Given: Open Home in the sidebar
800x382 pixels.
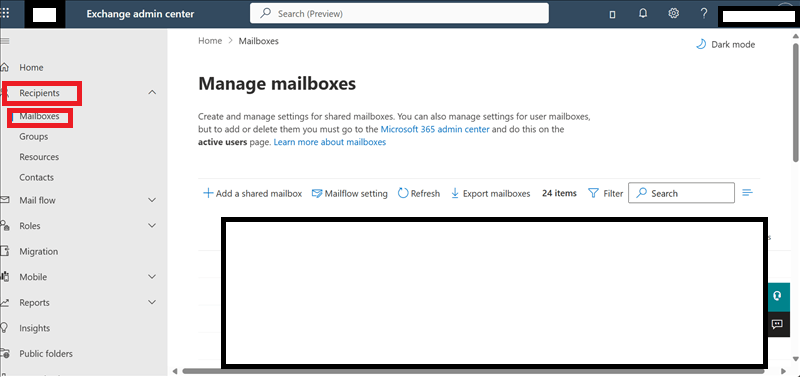Looking at the screenshot, I should click(31, 67).
